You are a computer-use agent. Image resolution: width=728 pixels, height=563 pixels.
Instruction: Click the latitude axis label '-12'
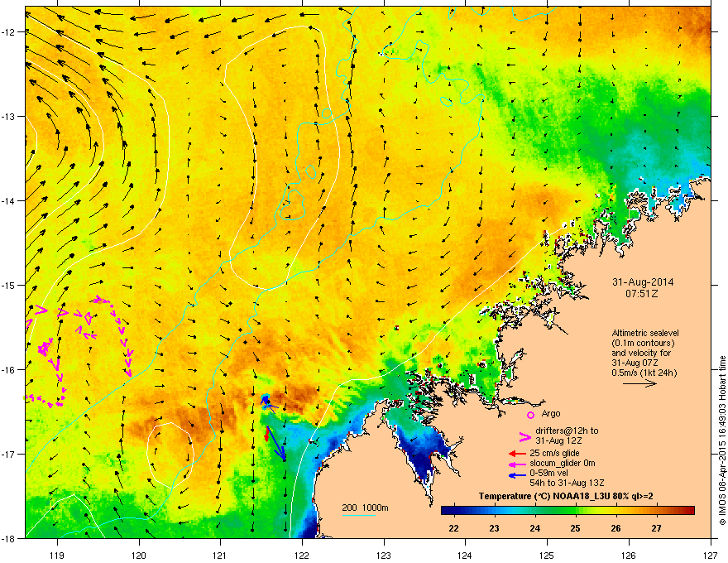[8, 32]
